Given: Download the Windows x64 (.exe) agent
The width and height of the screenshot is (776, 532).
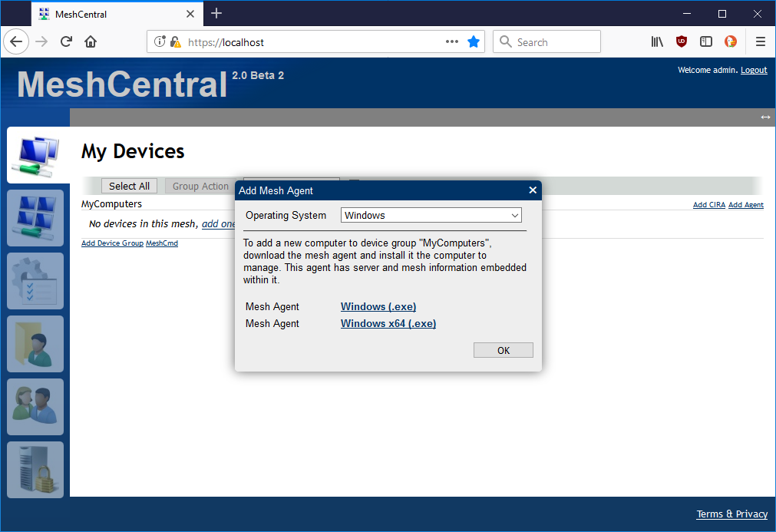Looking at the screenshot, I should point(388,324).
